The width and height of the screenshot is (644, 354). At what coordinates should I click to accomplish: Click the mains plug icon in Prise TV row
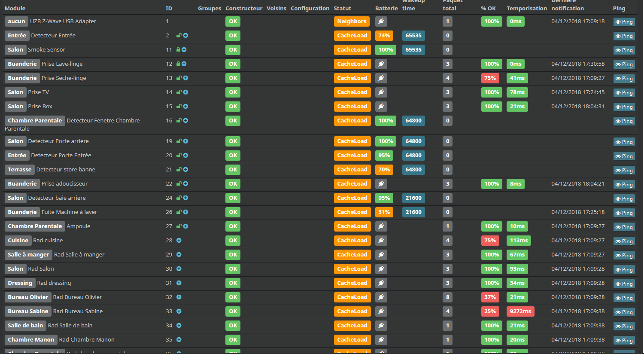(381, 92)
